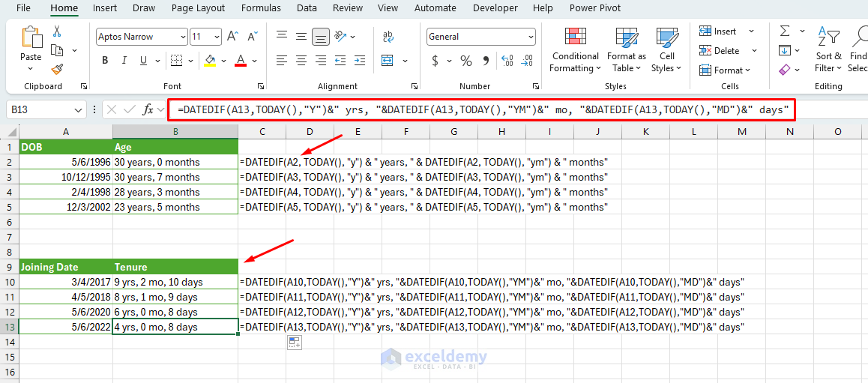Align text right in cell
Viewport: 868px width, 383px height.
point(321,60)
